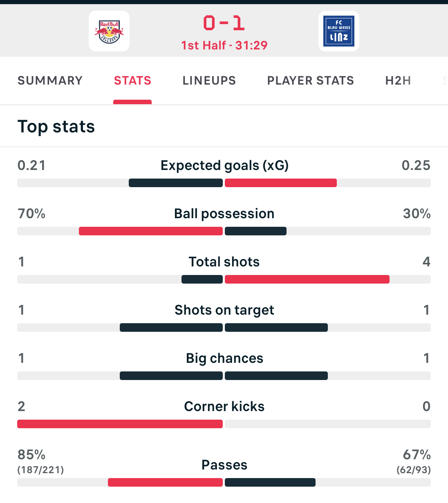Image resolution: width=448 pixels, height=503 pixels.
Task: Click the red 70% possession bar
Action: (150, 231)
